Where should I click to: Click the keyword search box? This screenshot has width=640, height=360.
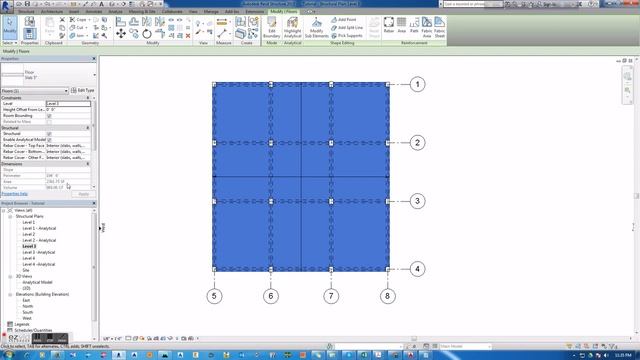(473, 4)
